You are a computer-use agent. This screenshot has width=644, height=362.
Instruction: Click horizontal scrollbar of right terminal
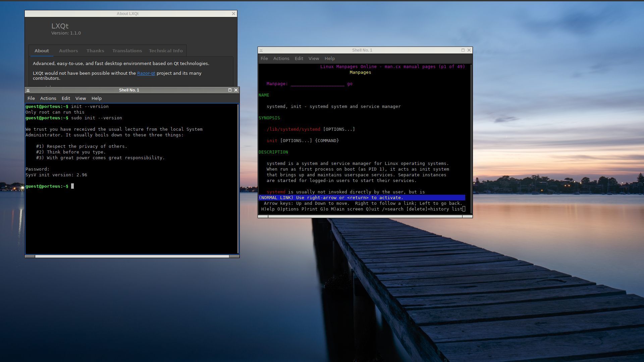coord(365,217)
